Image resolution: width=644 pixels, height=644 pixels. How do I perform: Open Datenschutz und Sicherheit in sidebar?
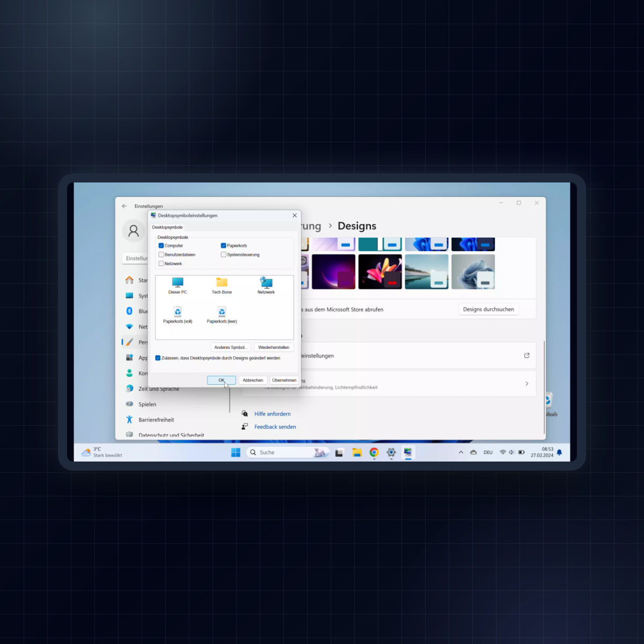tap(171, 435)
